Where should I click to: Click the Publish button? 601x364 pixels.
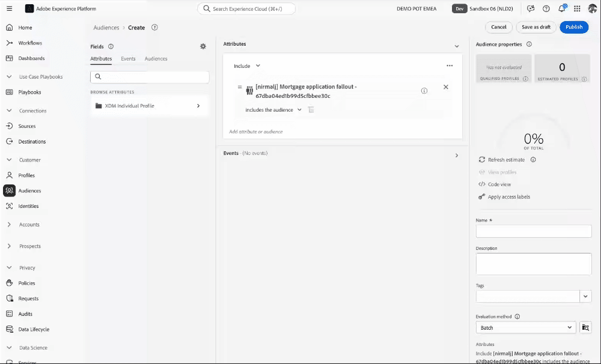(574, 27)
